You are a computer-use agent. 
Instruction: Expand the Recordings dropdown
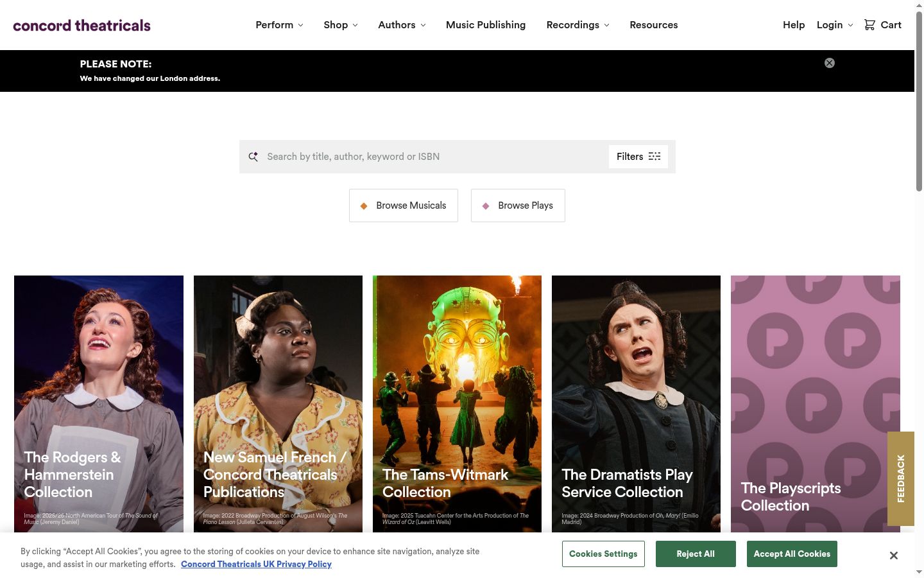pyautogui.click(x=578, y=24)
